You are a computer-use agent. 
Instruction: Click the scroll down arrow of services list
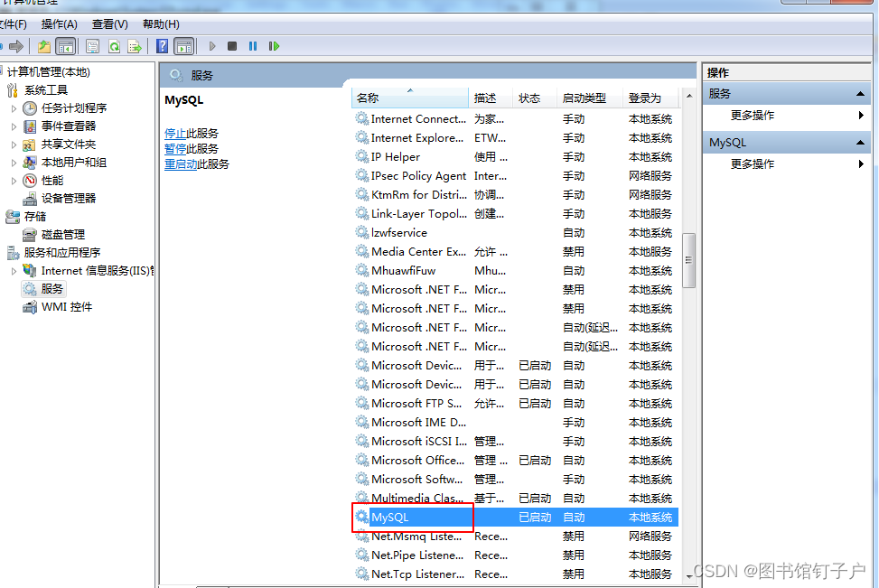[x=689, y=575]
